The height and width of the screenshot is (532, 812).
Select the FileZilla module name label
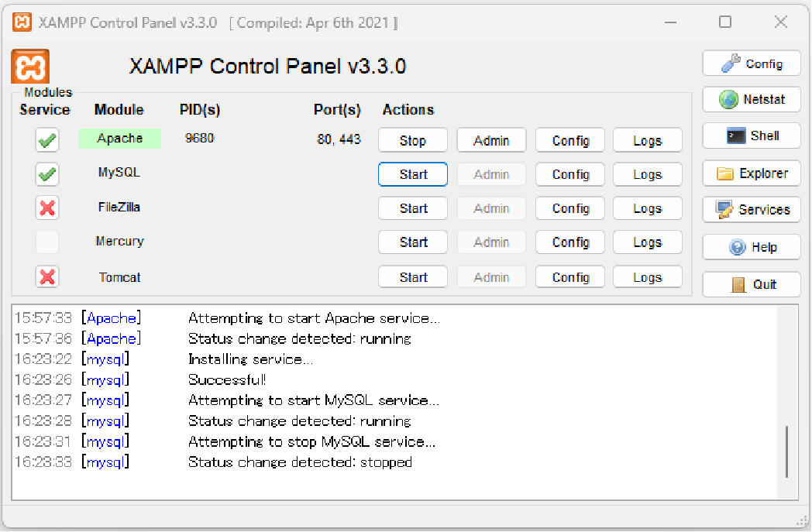click(119, 207)
